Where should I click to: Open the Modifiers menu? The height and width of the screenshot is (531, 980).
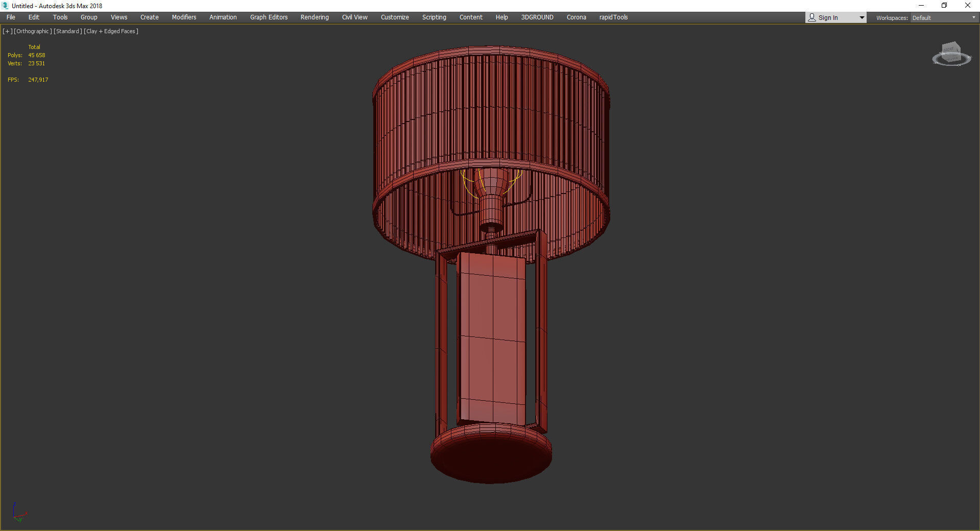coord(184,17)
